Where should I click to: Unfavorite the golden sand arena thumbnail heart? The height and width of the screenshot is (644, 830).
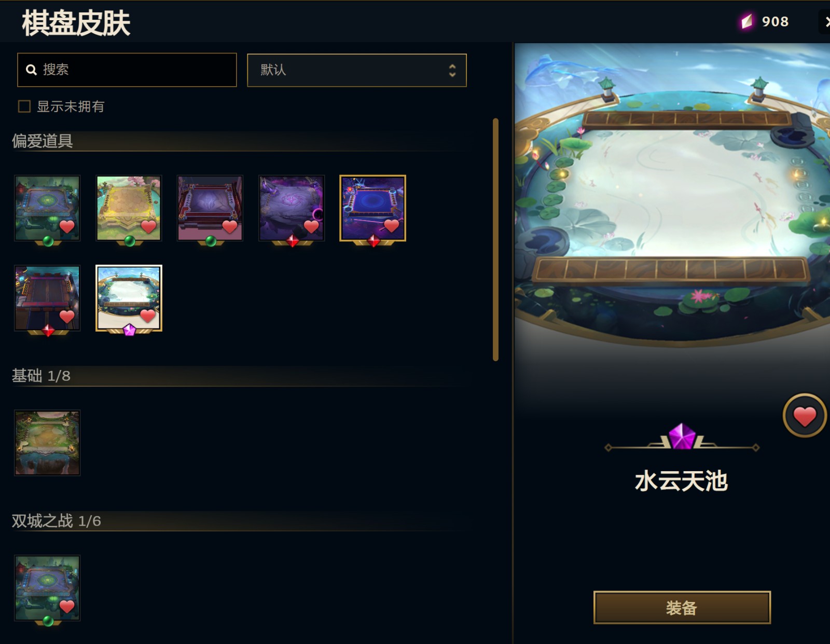coord(148,227)
